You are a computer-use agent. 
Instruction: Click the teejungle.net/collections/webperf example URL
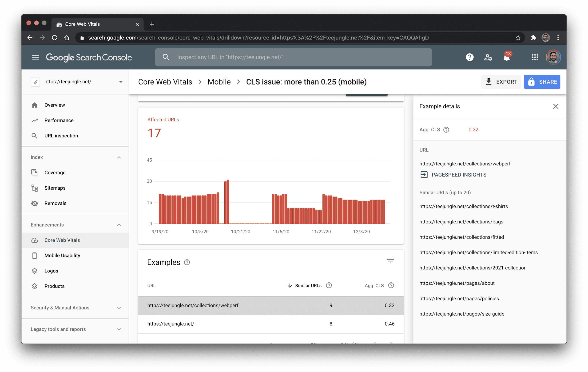[x=192, y=305]
